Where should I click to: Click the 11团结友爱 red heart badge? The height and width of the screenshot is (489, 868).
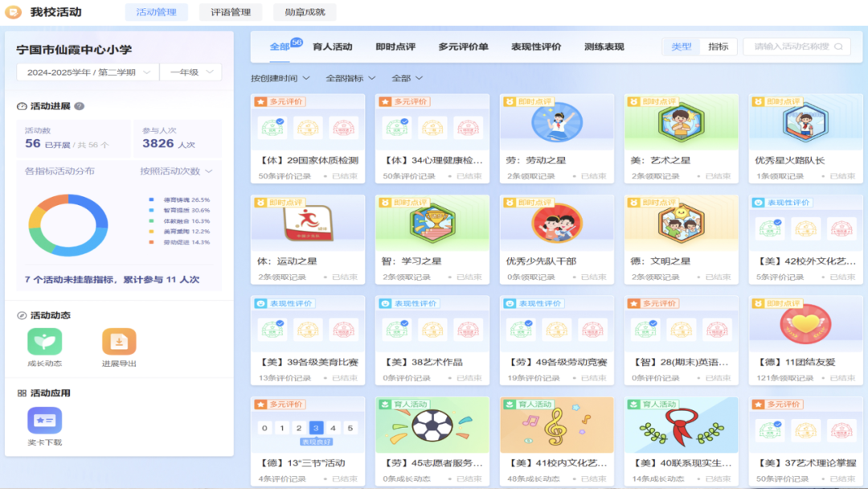805,325
